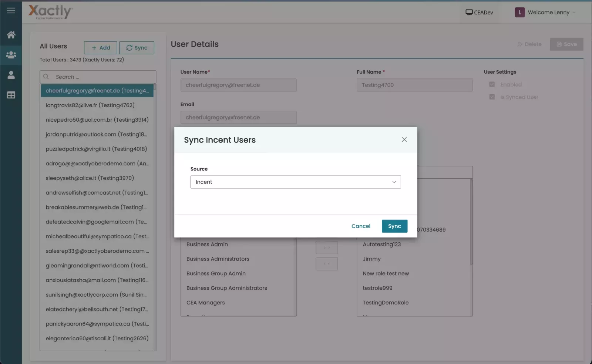Image resolution: width=592 pixels, height=364 pixels.
Task: Select user salesrep33@@xactlyoberodemo.com
Action: (x=97, y=251)
